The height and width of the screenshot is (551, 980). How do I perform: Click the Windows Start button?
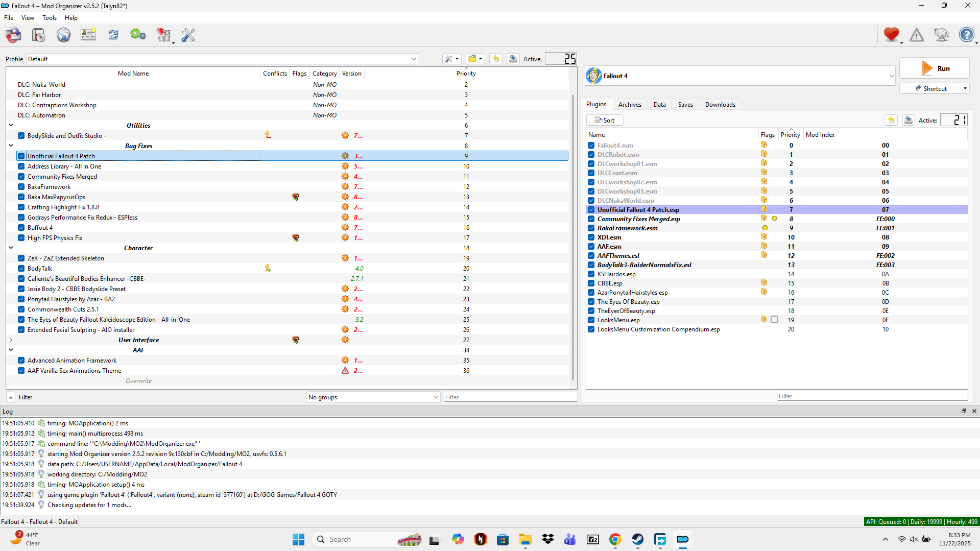point(298,539)
